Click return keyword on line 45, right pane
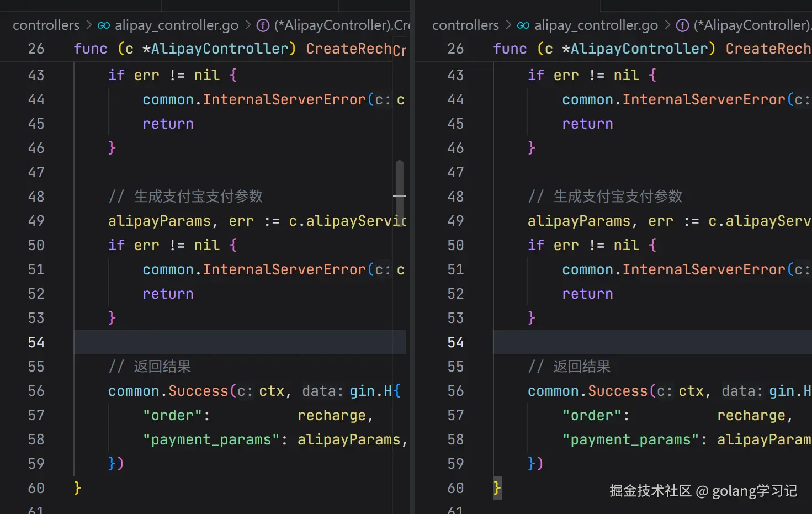The height and width of the screenshot is (514, 812). [587, 124]
